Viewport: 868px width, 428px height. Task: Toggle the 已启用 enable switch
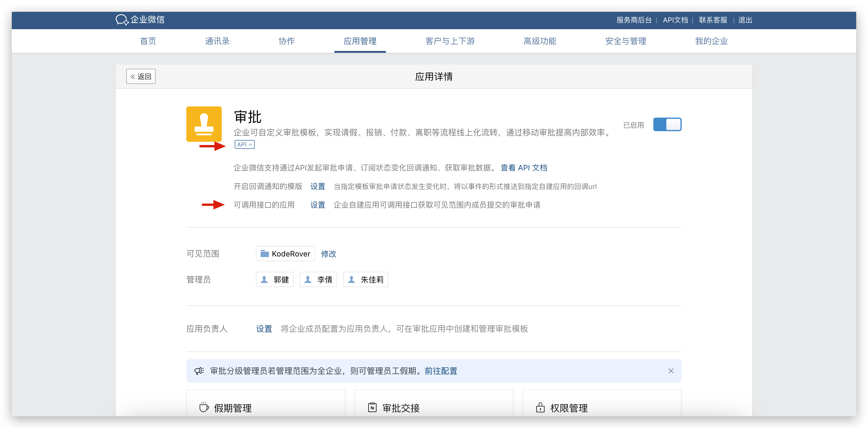[667, 124]
